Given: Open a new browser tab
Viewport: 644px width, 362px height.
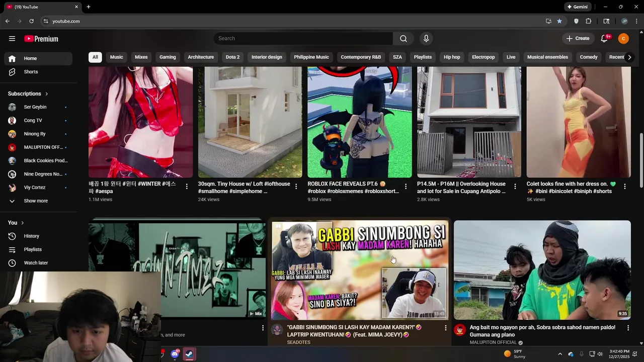Looking at the screenshot, I should point(88,7).
